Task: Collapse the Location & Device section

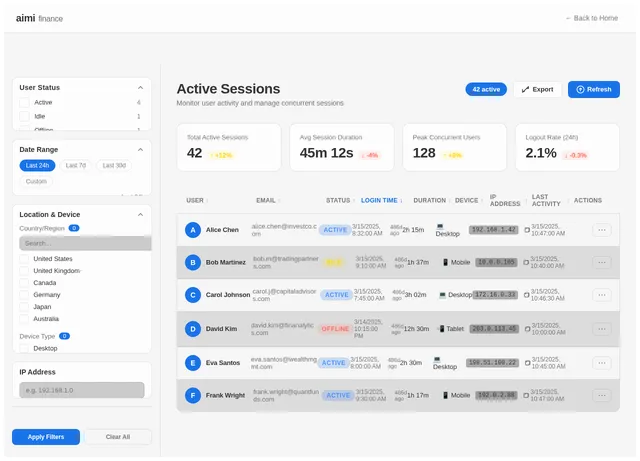Action: [140, 214]
